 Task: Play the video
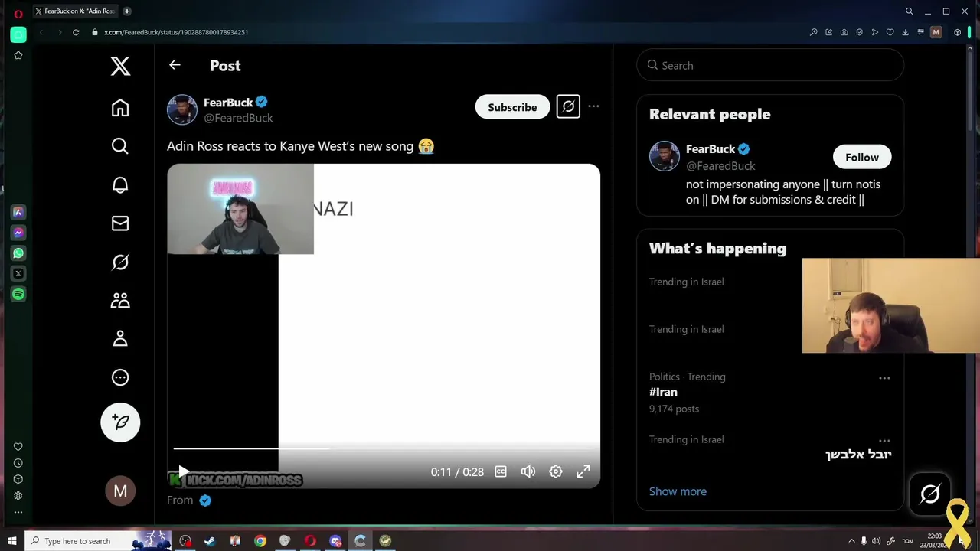tap(183, 471)
